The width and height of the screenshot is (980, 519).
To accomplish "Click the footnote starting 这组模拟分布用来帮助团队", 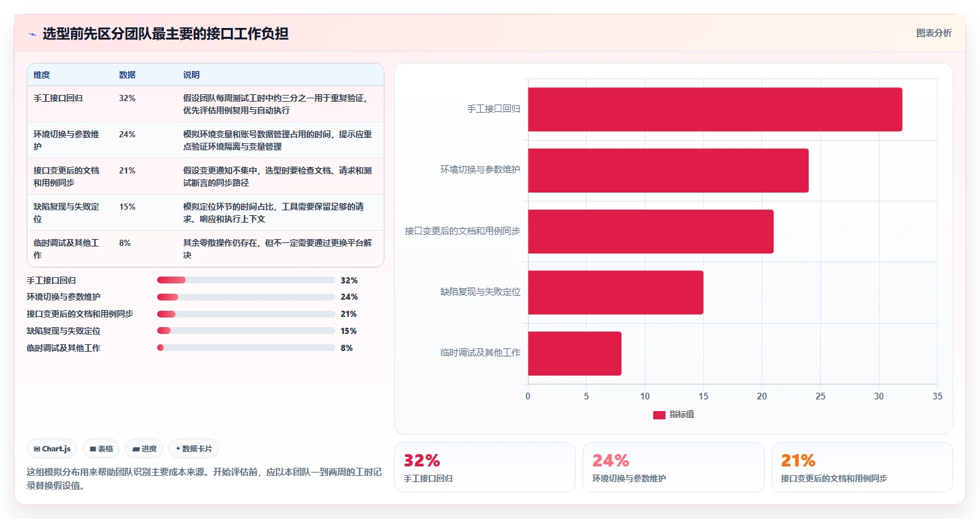I will tap(203, 479).
